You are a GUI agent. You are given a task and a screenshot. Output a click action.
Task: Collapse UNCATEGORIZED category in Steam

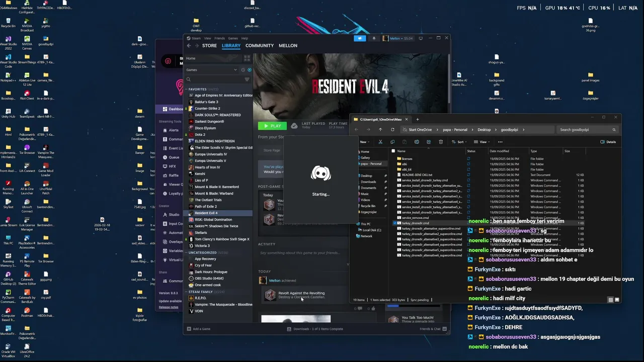(x=187, y=252)
